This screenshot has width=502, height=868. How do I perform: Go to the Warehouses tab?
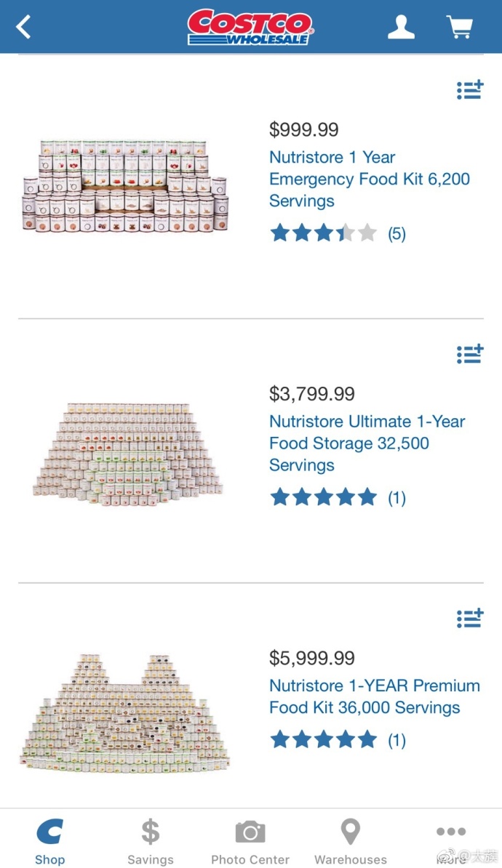(351, 840)
